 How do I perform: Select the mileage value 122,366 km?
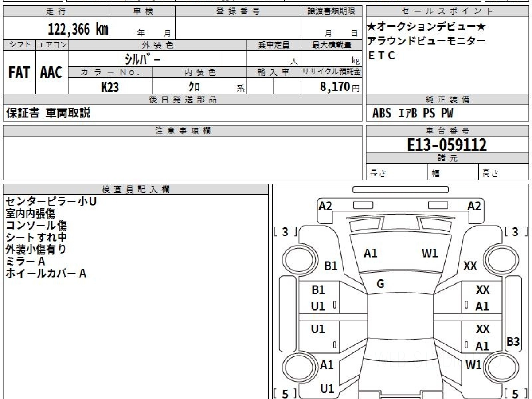(78, 29)
